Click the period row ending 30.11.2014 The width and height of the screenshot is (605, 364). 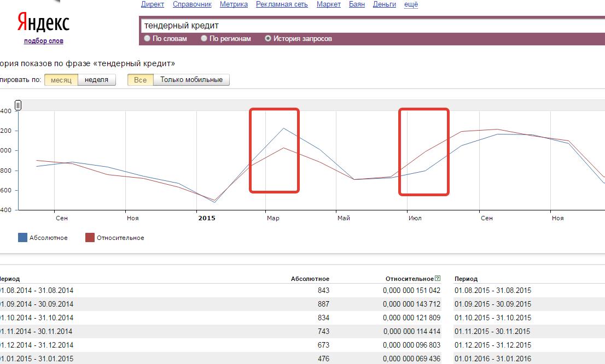(37, 331)
